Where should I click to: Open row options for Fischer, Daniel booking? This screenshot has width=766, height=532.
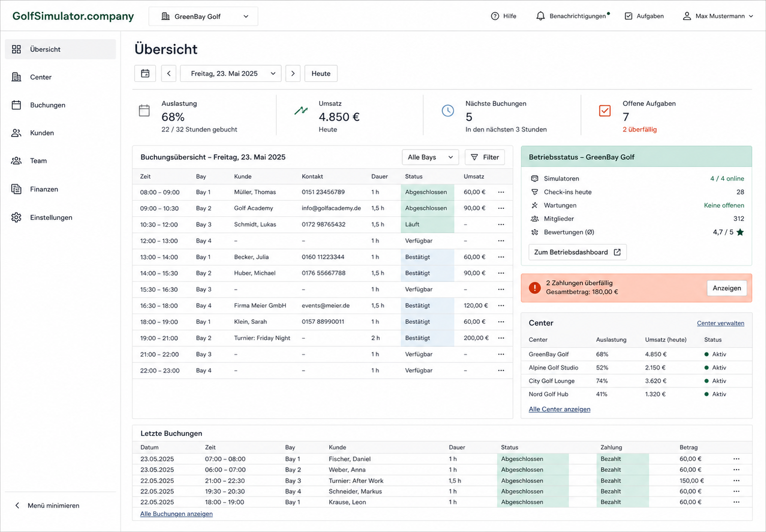[x=736, y=459]
